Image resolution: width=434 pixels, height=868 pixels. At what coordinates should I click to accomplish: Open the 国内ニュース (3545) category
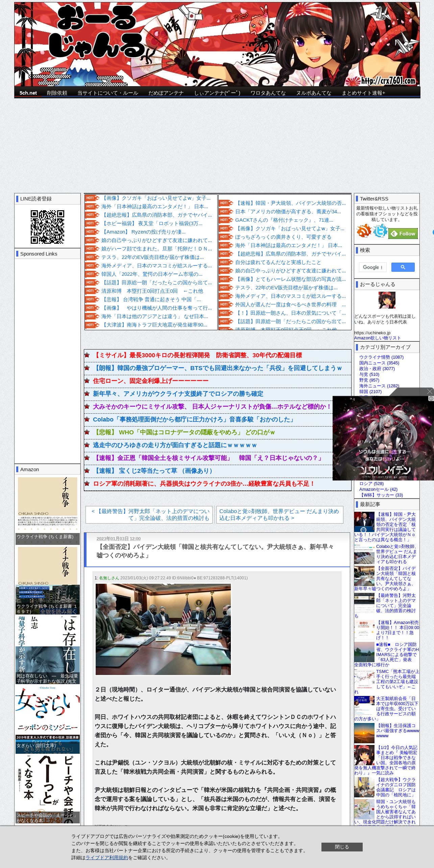click(x=379, y=363)
